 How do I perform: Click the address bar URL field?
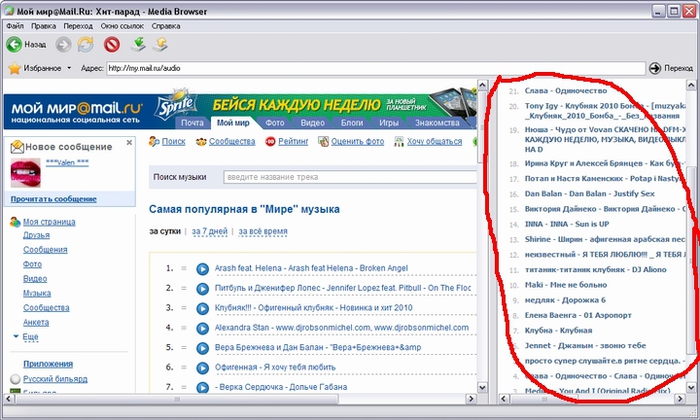[x=376, y=68]
